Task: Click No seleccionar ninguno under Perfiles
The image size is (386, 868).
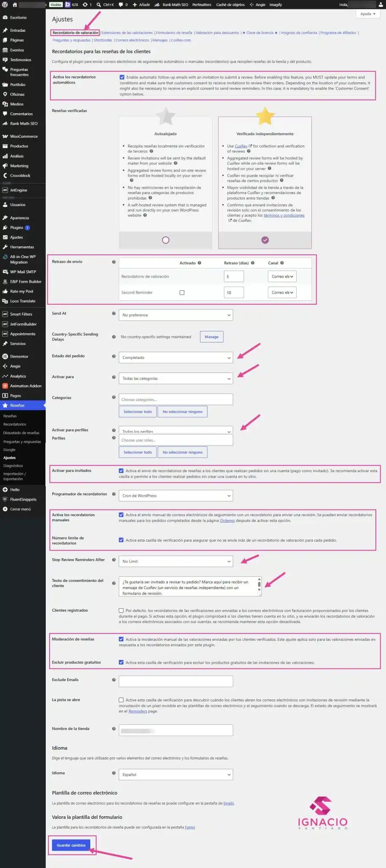Action: pos(183,452)
